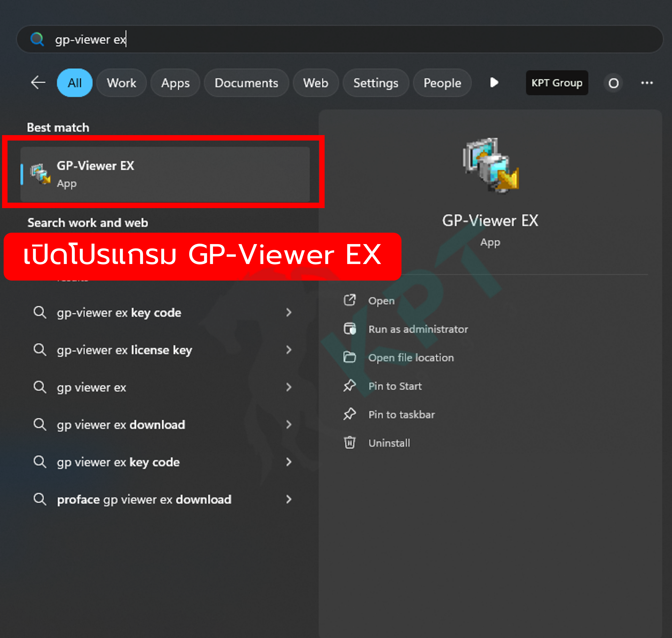Expand chevron for gp viewer ex download

click(289, 425)
